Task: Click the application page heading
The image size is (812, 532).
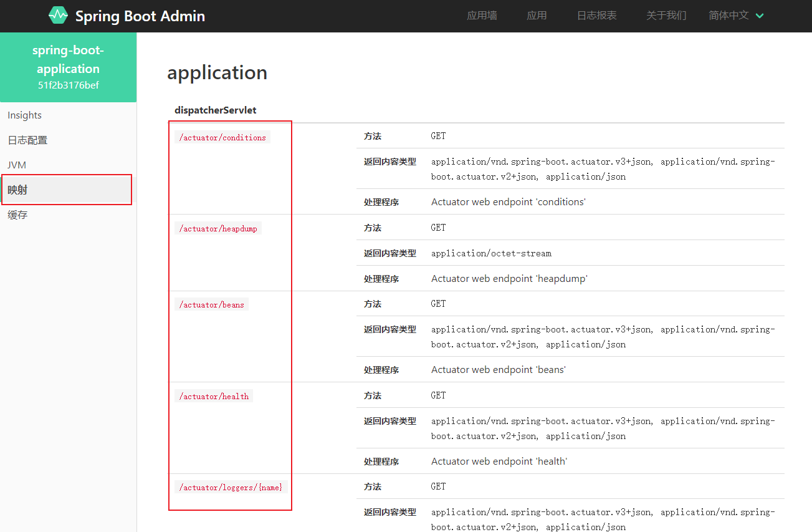Action: point(217,72)
